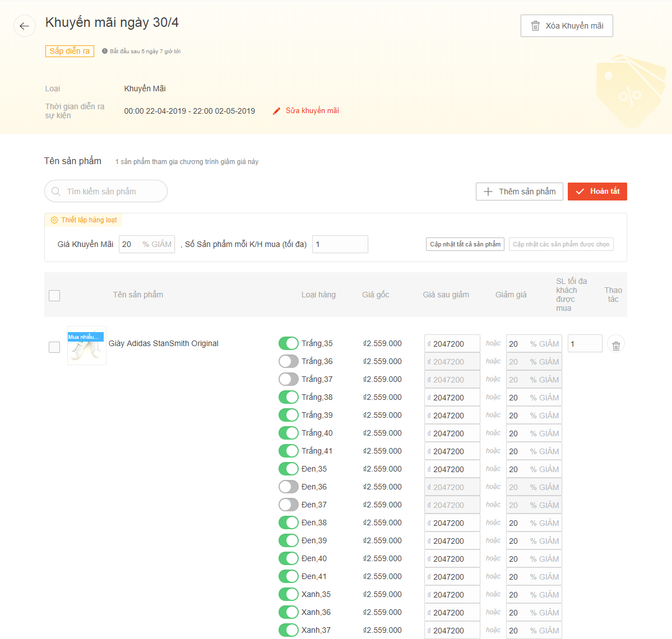
Task: Edit discounted price field for Trắng,38
Action: coord(453,398)
